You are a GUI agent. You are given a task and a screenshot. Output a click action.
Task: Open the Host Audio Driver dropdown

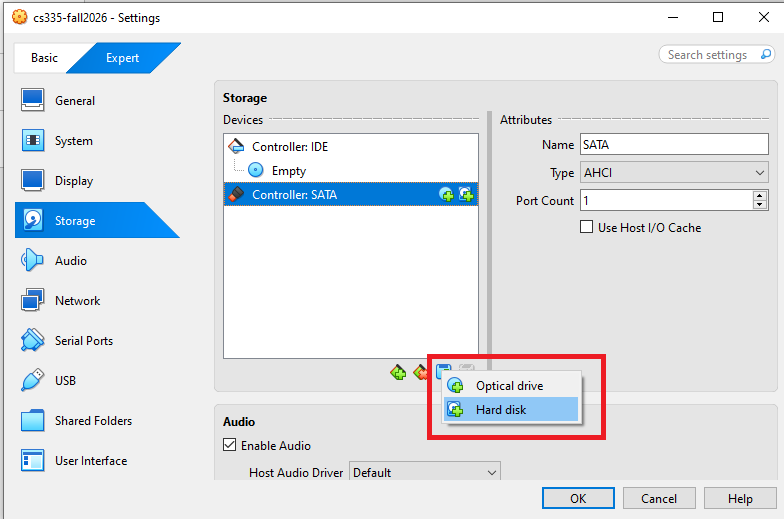[x=424, y=472]
